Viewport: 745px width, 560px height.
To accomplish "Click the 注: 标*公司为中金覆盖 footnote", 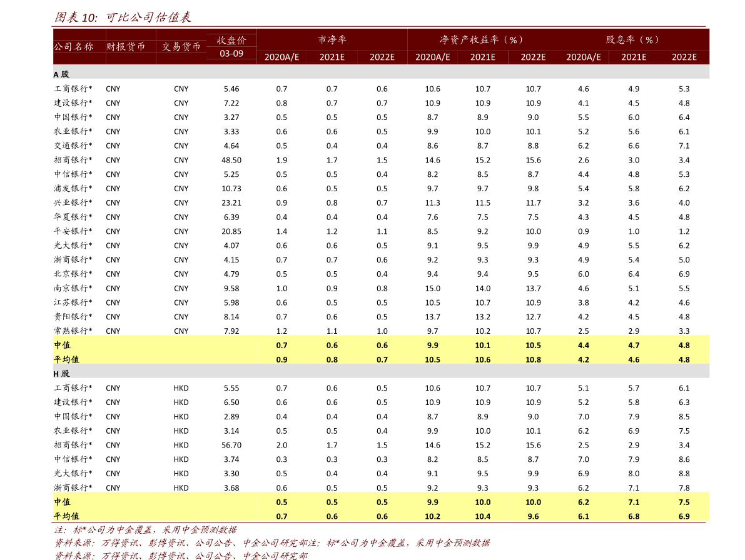I will (x=145, y=529).
